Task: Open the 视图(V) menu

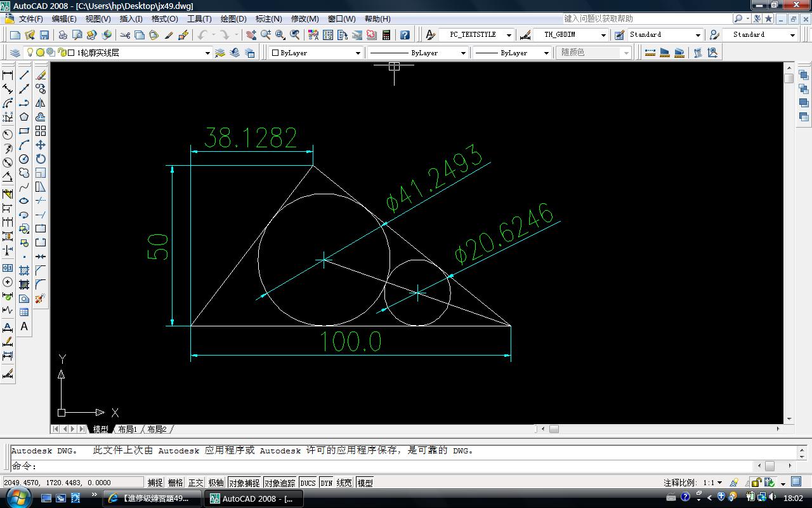Action: point(98,18)
